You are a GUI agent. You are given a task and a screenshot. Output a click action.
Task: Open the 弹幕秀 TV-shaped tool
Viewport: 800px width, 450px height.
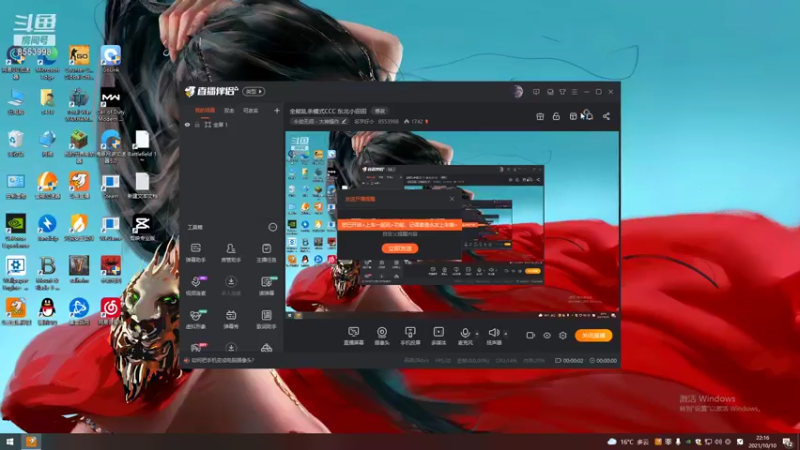(x=231, y=319)
